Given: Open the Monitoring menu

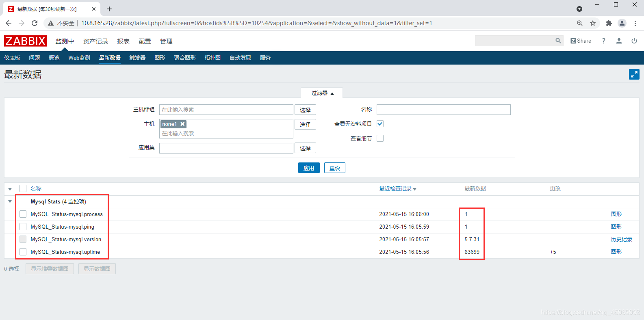Looking at the screenshot, I should click(65, 41).
